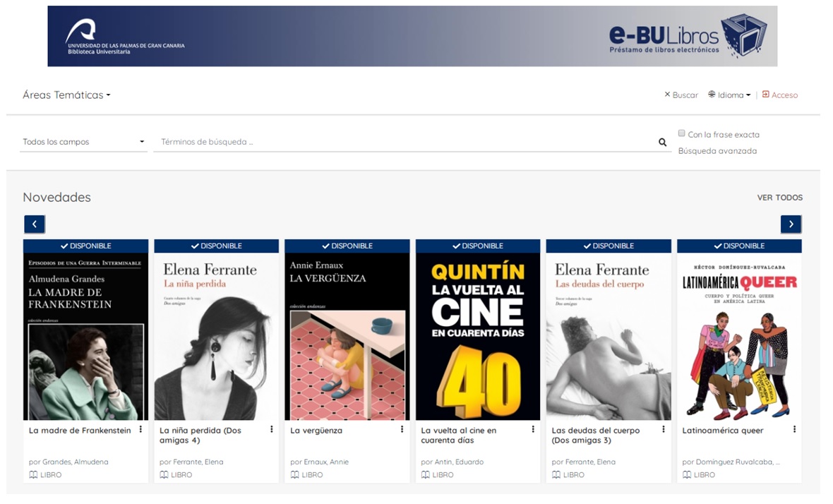Open the three-dot menu for La vergüenza
The height and width of the screenshot is (504, 833).
tap(402, 430)
